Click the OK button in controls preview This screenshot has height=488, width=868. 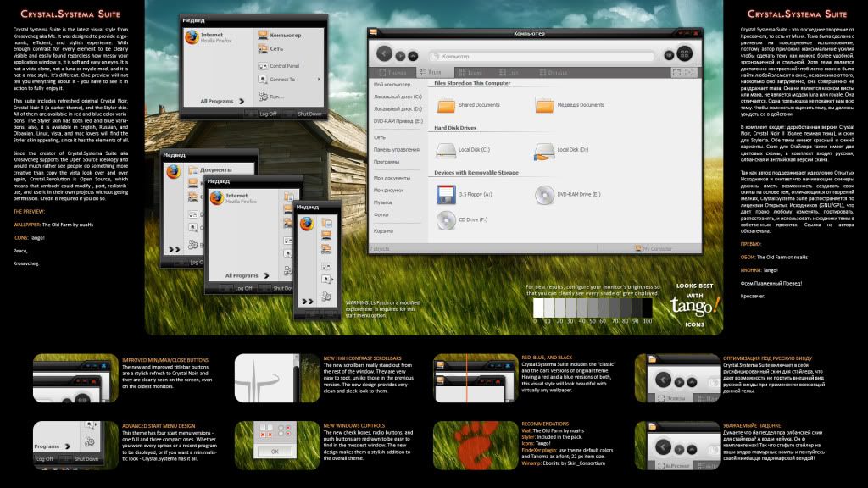point(275,452)
